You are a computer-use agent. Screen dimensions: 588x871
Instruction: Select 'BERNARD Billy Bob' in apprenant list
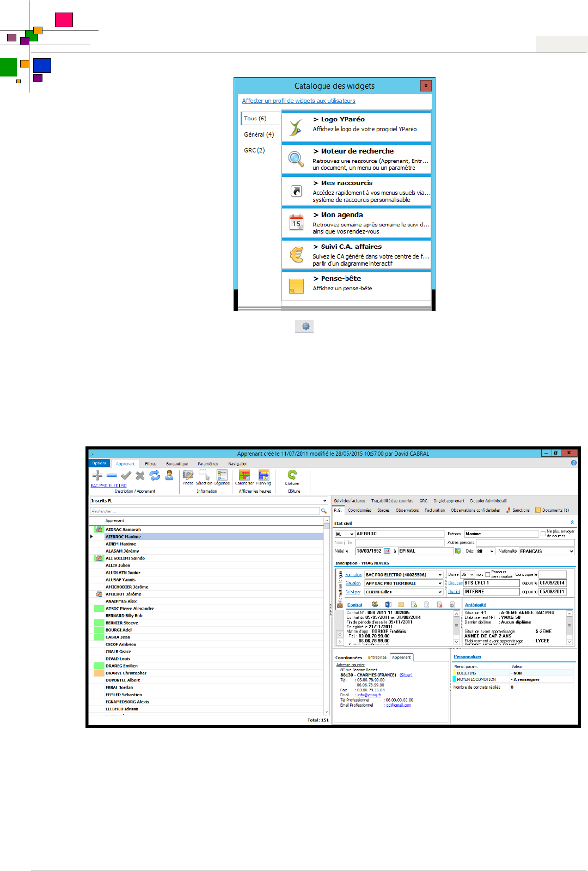209,616
